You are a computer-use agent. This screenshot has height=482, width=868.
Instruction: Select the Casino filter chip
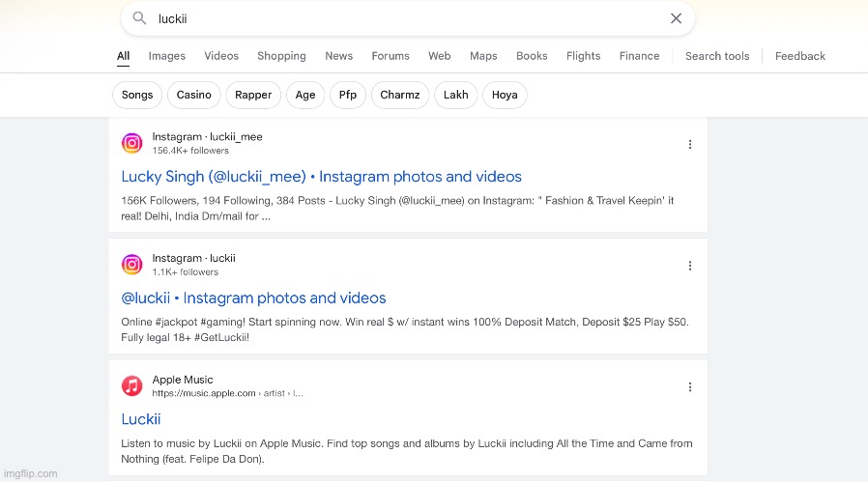point(193,95)
